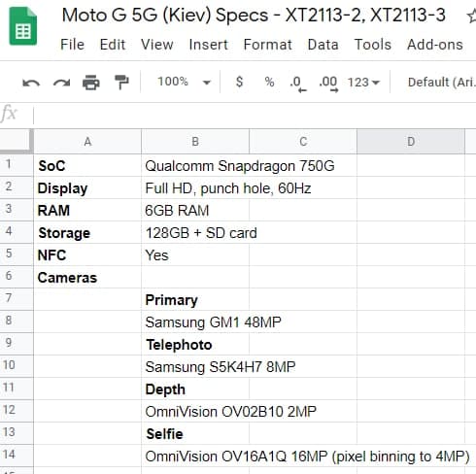
Task: Open the Add-ons menu
Action: 435,45
